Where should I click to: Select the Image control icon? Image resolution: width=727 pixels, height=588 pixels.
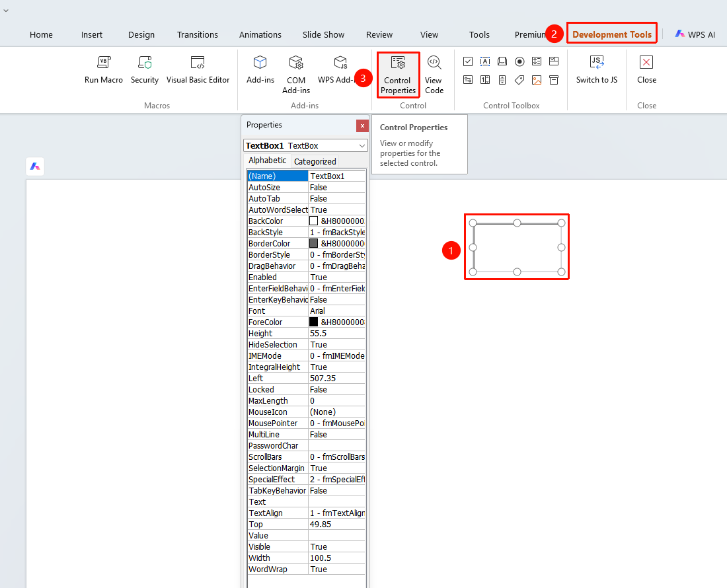[x=537, y=80]
